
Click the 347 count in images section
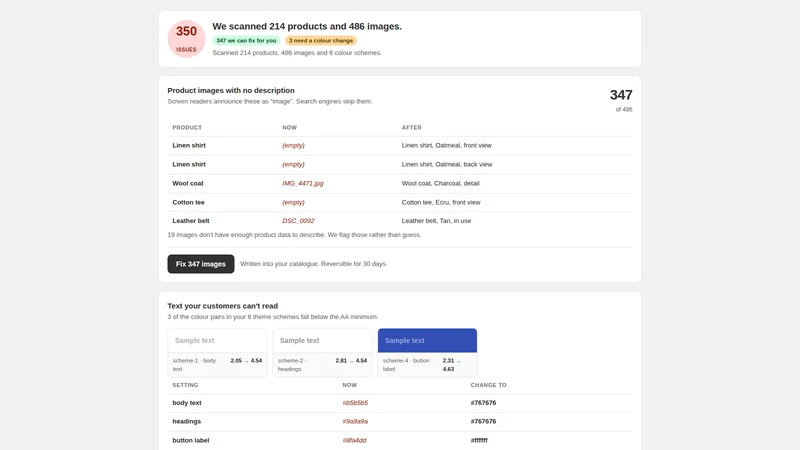[x=621, y=95]
